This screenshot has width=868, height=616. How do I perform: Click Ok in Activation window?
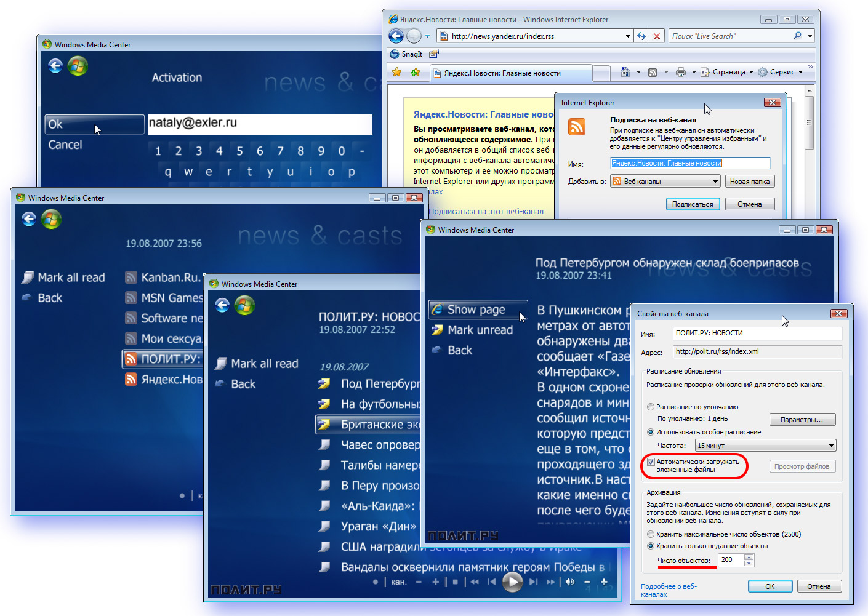pos(94,124)
